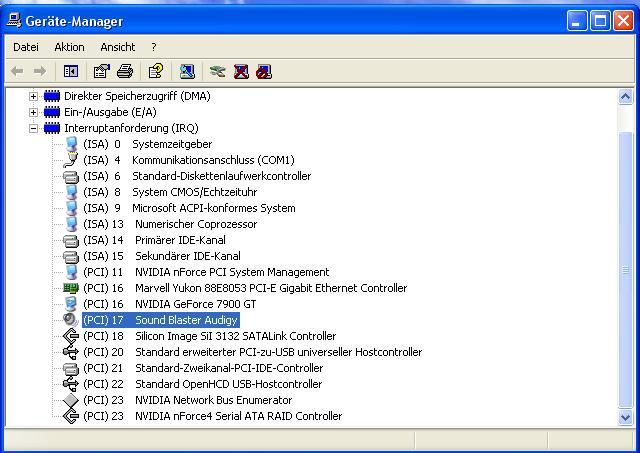Click the drive icon beside Diskettenlaufwerkcontroller

71,177
